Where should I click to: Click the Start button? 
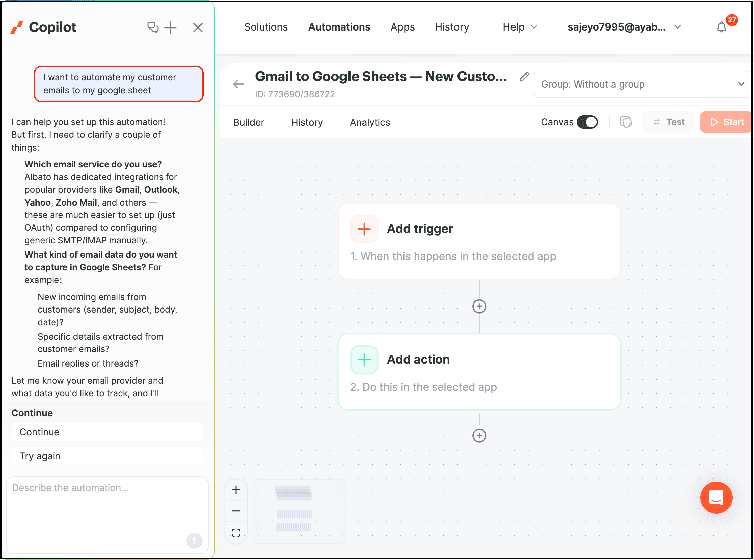[x=726, y=122]
